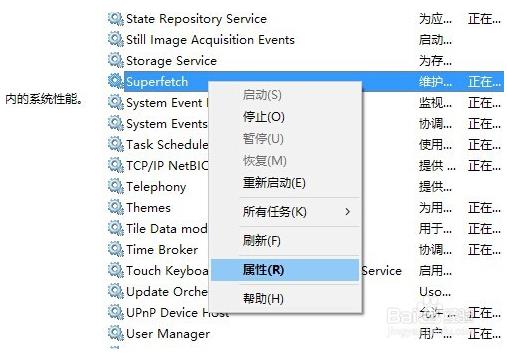Select the Telephony service name
Viewport: 507px width, 363px height.
coord(156,187)
